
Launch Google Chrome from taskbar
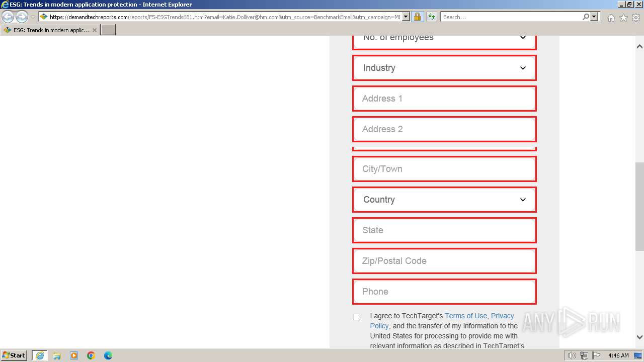[91, 355]
